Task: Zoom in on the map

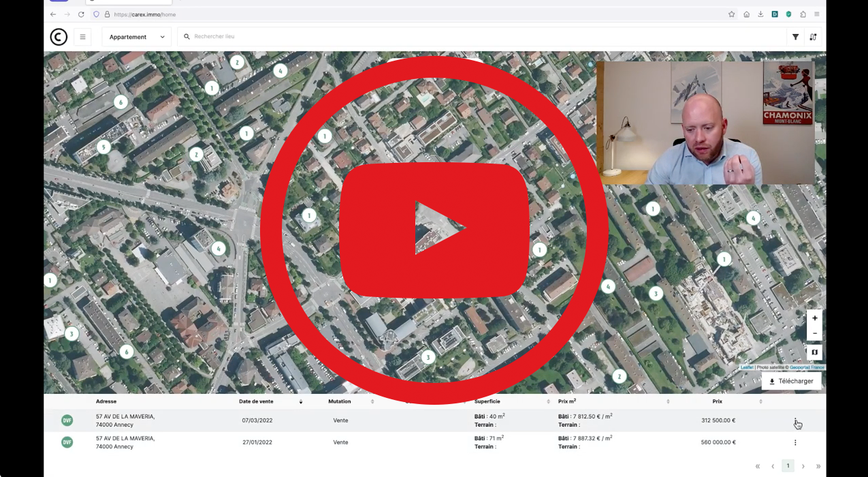Action: [814, 318]
